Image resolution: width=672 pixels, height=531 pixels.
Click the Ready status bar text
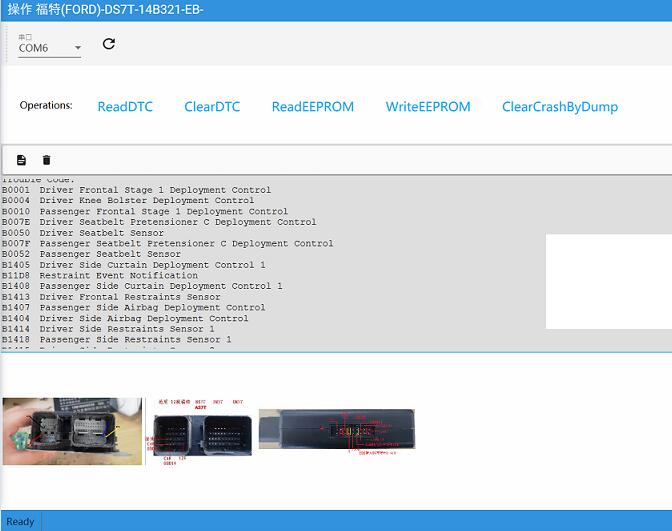click(20, 521)
